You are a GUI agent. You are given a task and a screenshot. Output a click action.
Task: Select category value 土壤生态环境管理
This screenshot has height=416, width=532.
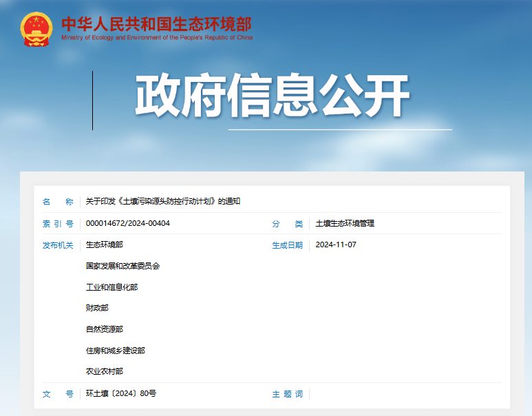345,223
